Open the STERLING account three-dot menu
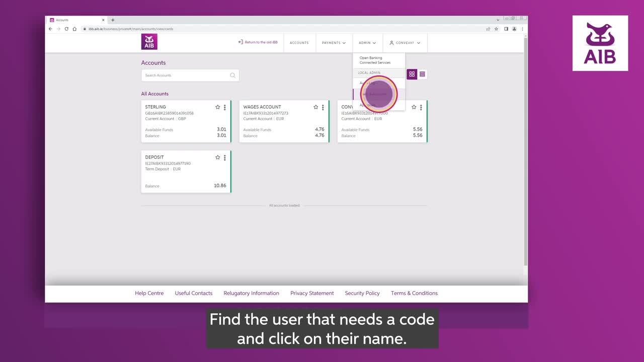The image size is (644, 362). click(224, 107)
